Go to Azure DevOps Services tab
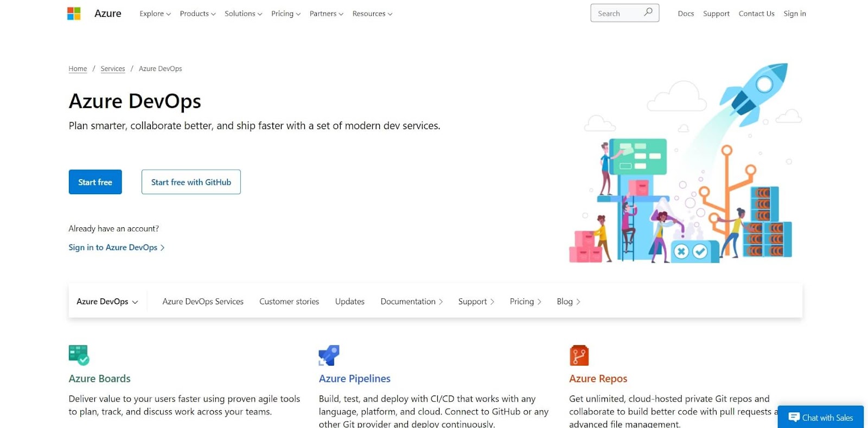Screen dimensions: 868x428 coord(203,302)
